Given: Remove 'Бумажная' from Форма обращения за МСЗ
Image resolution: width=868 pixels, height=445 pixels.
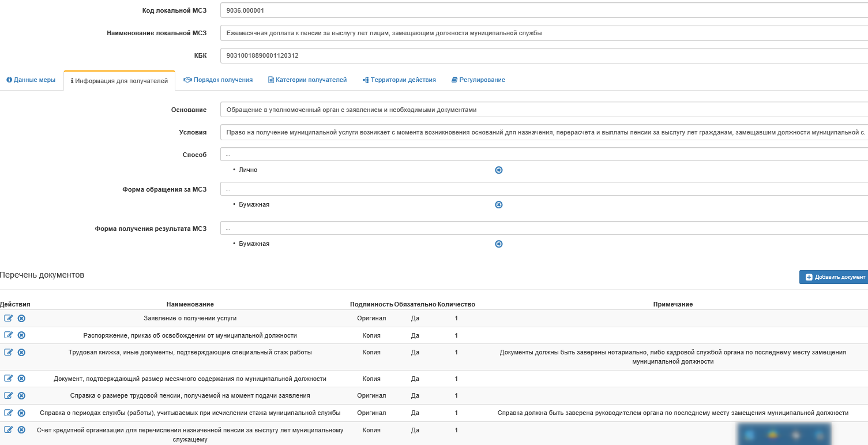Looking at the screenshot, I should pyautogui.click(x=499, y=204).
